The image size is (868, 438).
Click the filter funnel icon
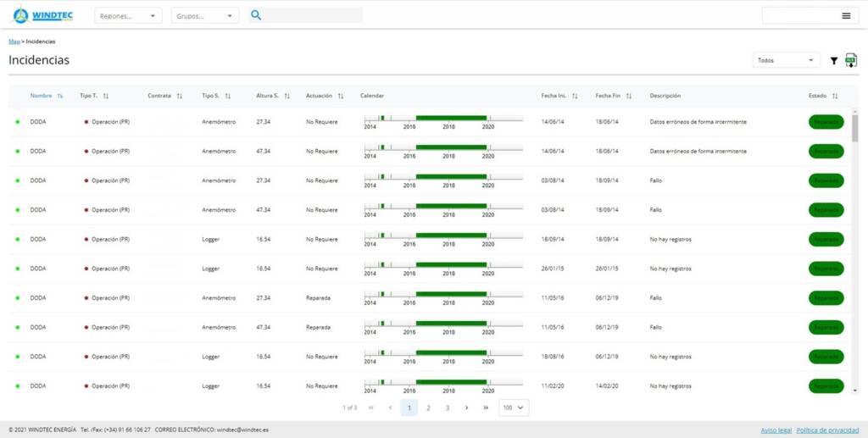(x=833, y=61)
